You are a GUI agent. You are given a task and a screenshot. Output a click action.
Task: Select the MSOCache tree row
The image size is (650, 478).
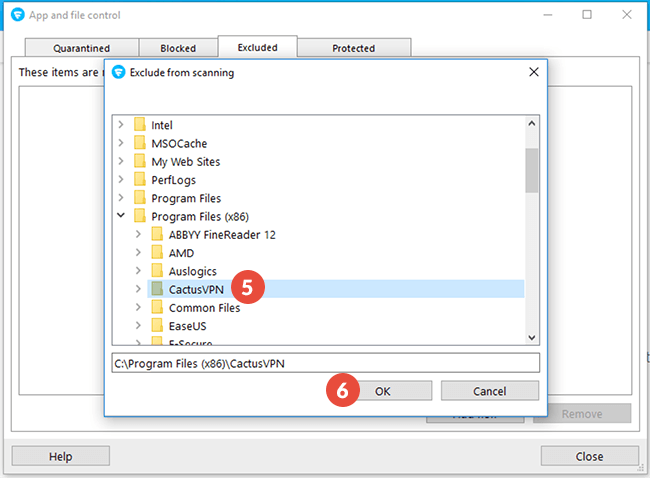click(179, 143)
